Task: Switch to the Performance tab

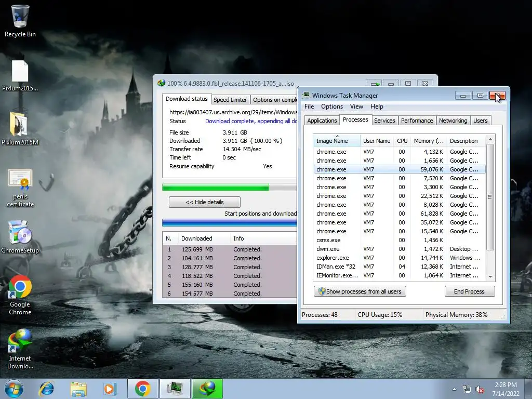Action: 417,121
